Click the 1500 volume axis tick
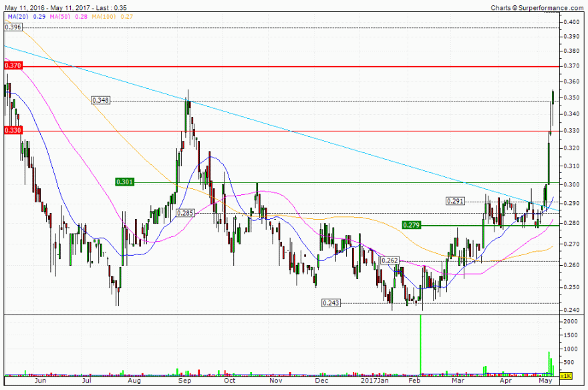 [571, 335]
